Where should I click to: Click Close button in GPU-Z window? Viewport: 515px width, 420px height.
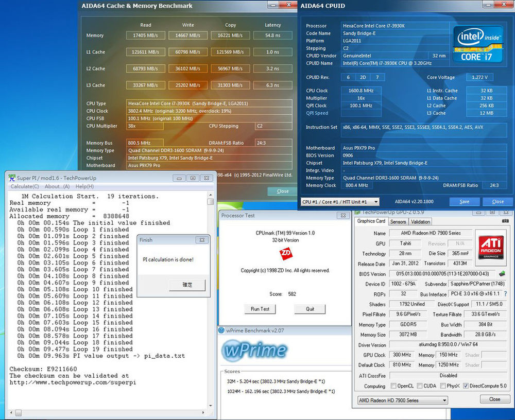[x=494, y=399]
